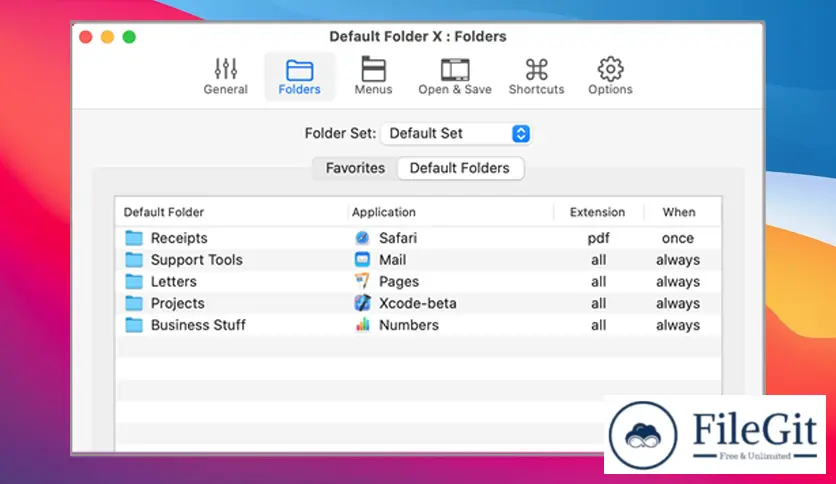Viewport: 836px width, 484px height.
Task: Click the always value for Numbers
Action: pyautogui.click(x=678, y=325)
